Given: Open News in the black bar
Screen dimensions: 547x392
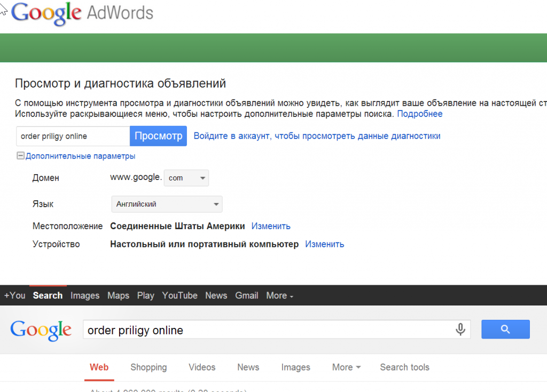Looking at the screenshot, I should click(x=216, y=295).
